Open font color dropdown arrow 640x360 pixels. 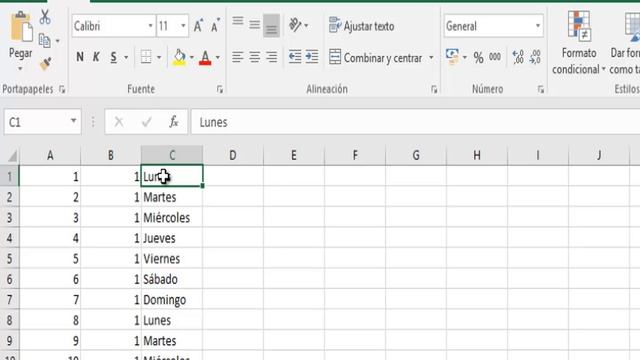pos(218,58)
